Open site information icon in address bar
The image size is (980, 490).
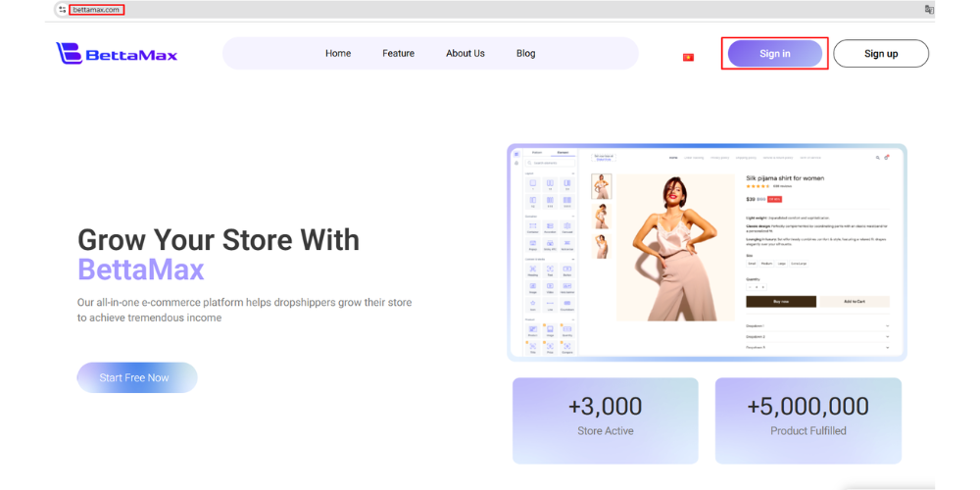[x=62, y=10]
